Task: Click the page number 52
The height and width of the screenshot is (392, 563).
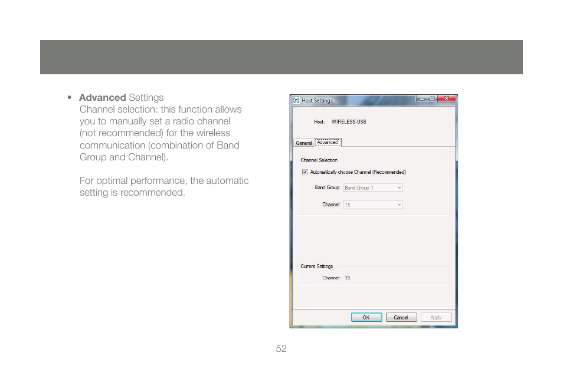Action: [281, 348]
